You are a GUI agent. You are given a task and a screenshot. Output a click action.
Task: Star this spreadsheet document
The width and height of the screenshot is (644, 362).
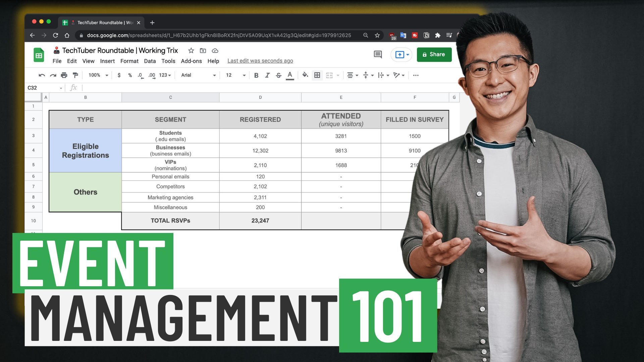(x=191, y=51)
